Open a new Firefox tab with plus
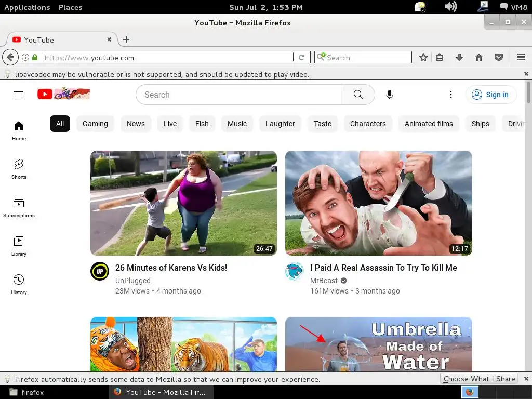 (126, 39)
